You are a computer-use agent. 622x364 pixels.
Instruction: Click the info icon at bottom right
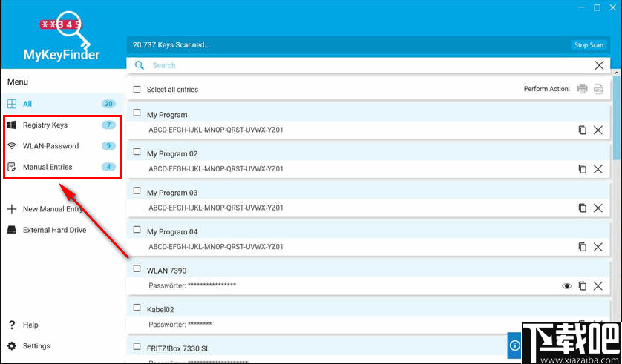(x=514, y=345)
